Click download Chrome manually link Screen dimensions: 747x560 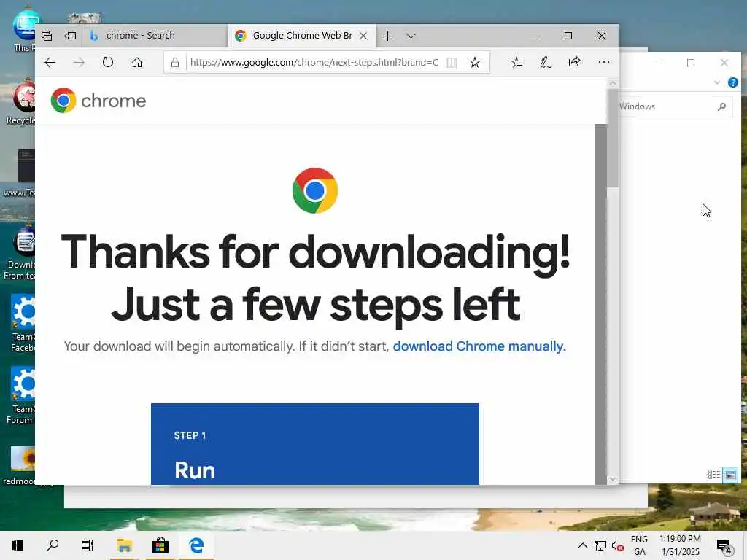479,346
